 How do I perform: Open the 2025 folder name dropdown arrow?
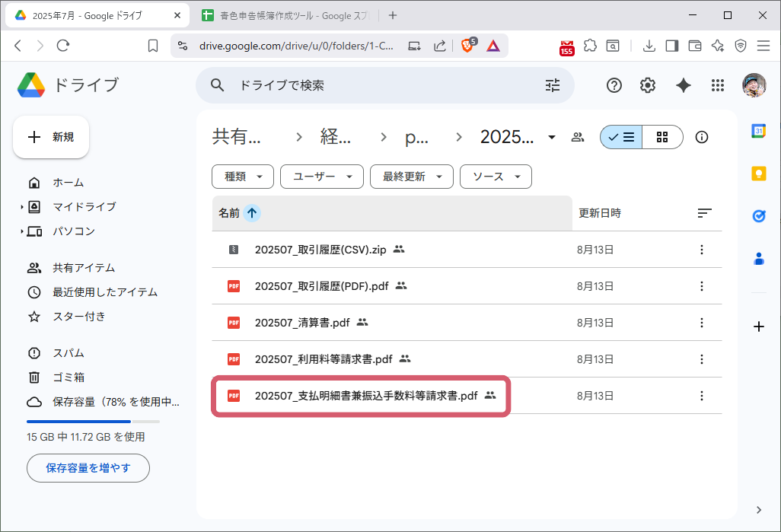[x=550, y=137]
